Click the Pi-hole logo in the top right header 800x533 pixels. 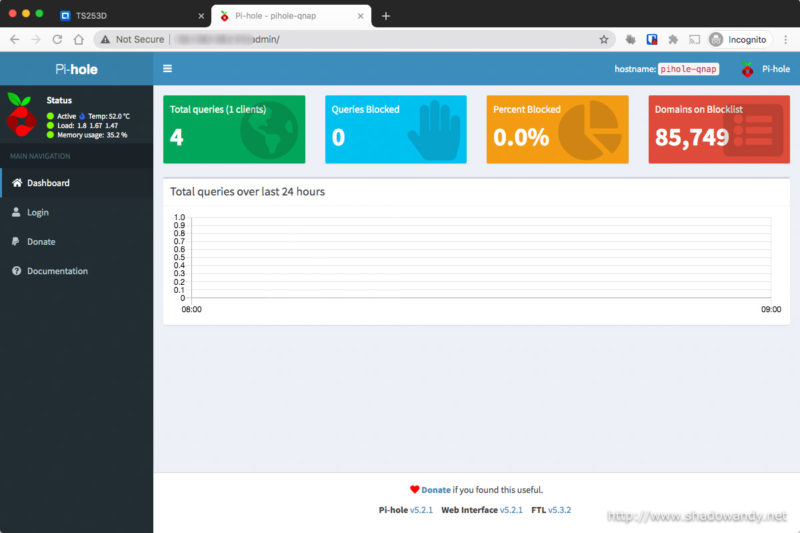(748, 69)
